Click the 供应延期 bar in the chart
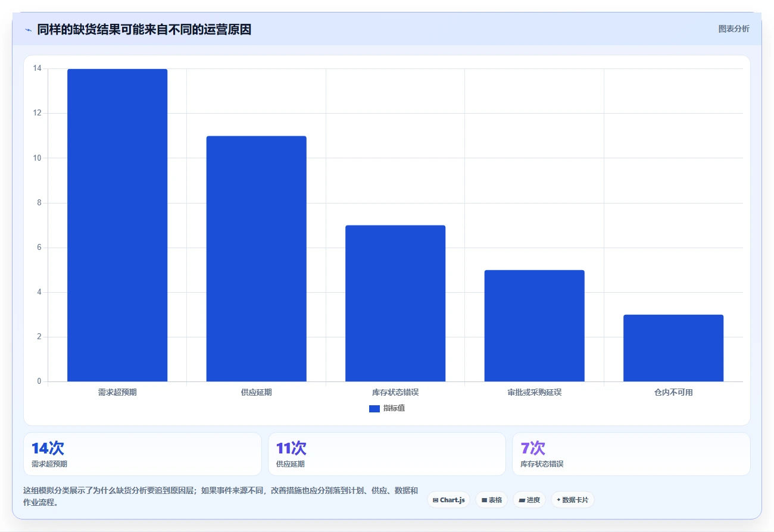The height and width of the screenshot is (532, 774). point(256,259)
